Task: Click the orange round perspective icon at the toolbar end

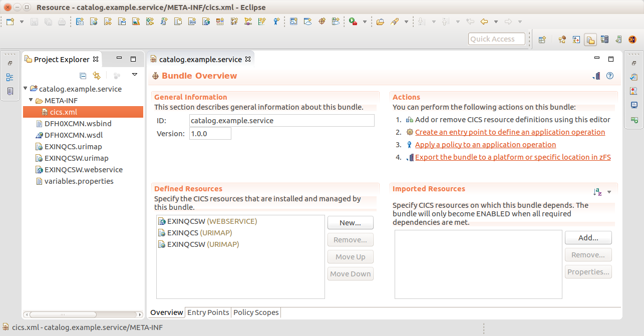Action: pyautogui.click(x=632, y=40)
